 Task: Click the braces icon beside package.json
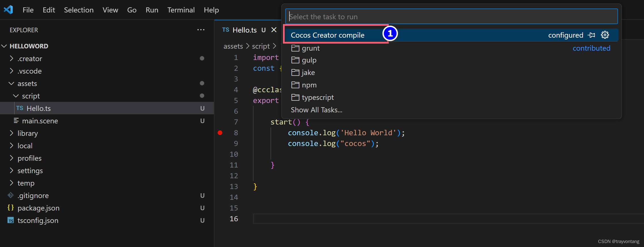pyautogui.click(x=10, y=208)
